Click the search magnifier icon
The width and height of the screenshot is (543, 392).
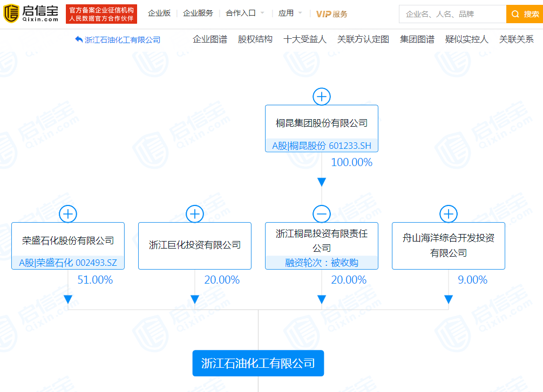tap(515, 14)
